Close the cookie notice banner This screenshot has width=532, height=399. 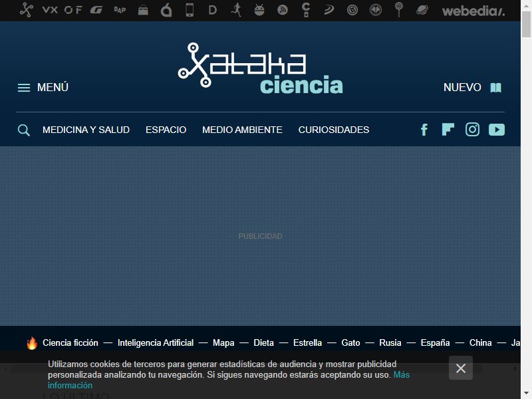pos(461,368)
